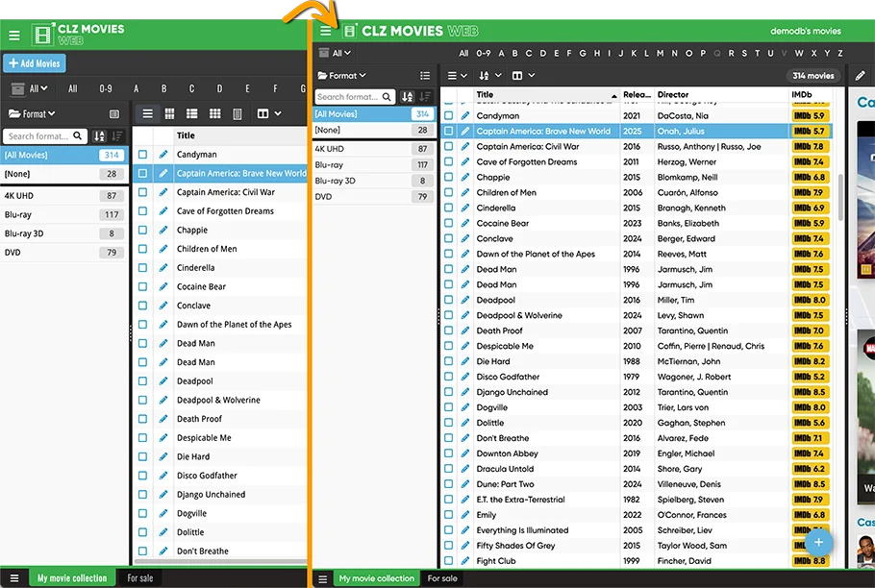Check the Deadpool checkbox in left list
This screenshot has height=588, width=875.
pyautogui.click(x=143, y=380)
